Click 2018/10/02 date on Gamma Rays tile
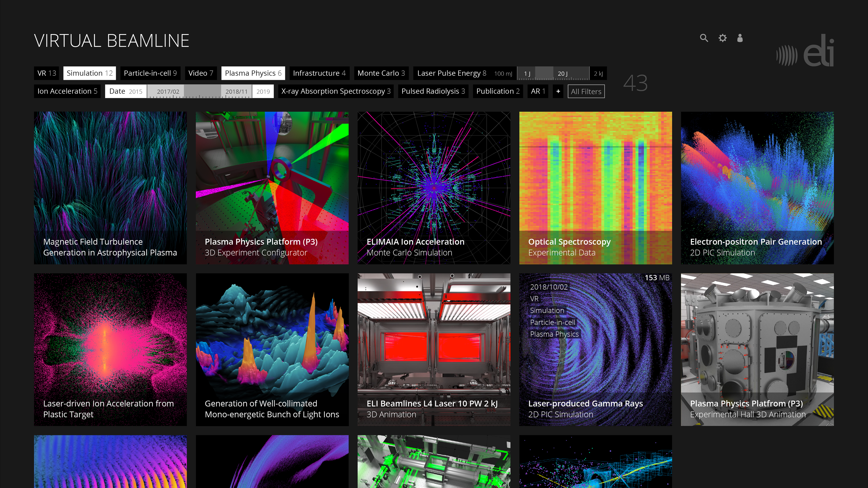The height and width of the screenshot is (488, 868). point(549,287)
